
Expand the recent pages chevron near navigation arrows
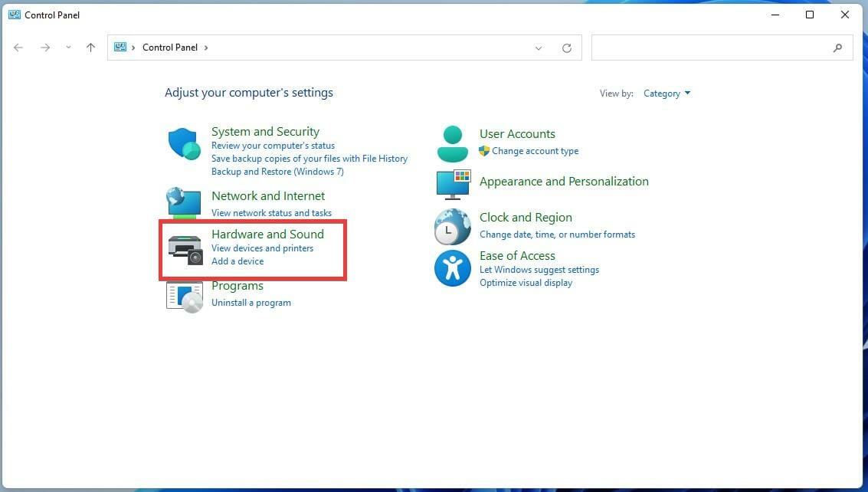[x=67, y=47]
